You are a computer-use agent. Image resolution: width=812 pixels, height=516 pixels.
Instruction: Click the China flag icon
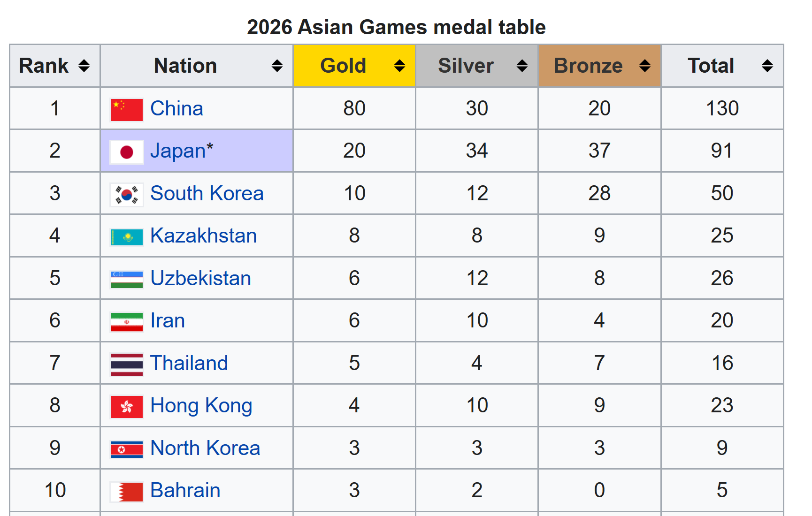(x=126, y=110)
